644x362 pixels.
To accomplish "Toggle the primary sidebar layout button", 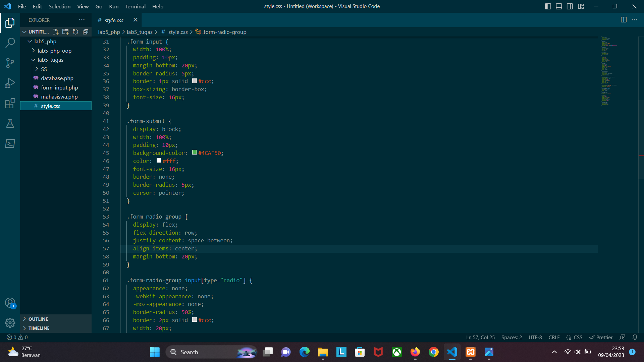I will [x=548, y=6].
